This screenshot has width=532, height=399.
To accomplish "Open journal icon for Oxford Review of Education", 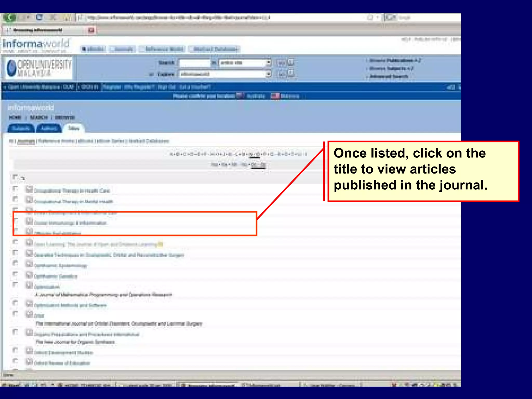I will coord(29,362).
